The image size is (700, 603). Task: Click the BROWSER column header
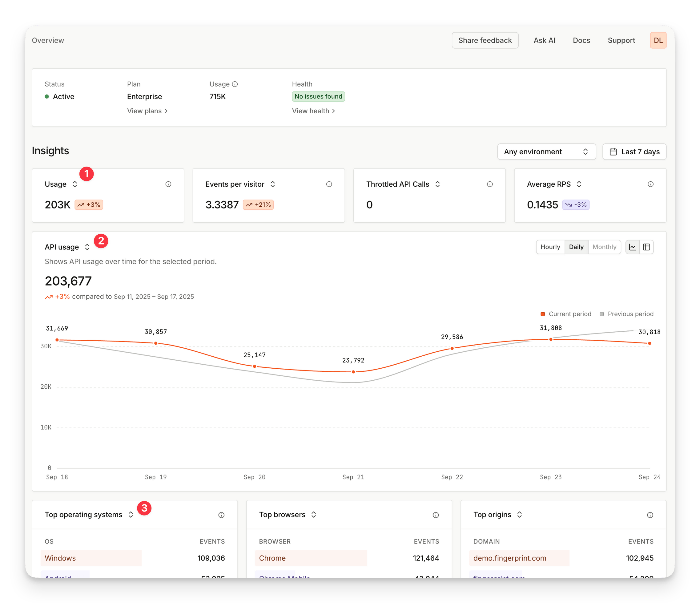point(275,542)
